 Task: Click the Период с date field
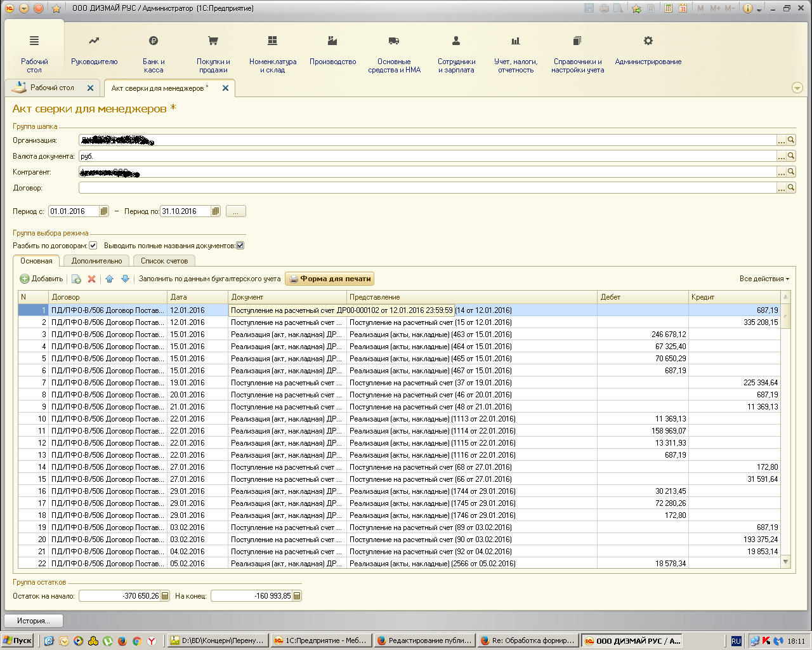tap(74, 211)
